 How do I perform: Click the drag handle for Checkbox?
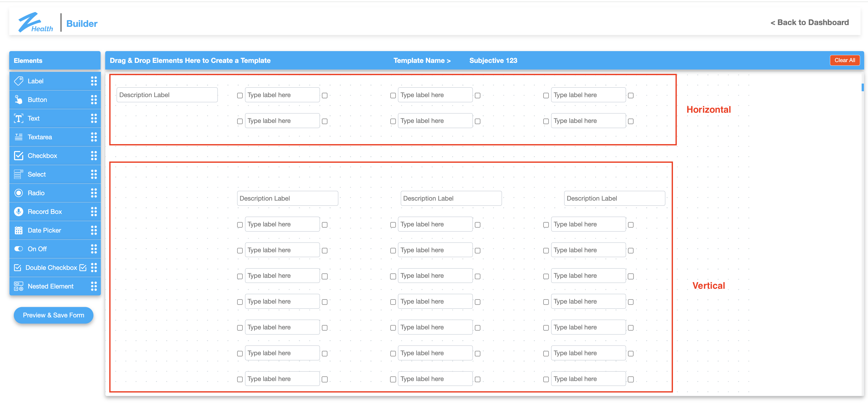(94, 156)
